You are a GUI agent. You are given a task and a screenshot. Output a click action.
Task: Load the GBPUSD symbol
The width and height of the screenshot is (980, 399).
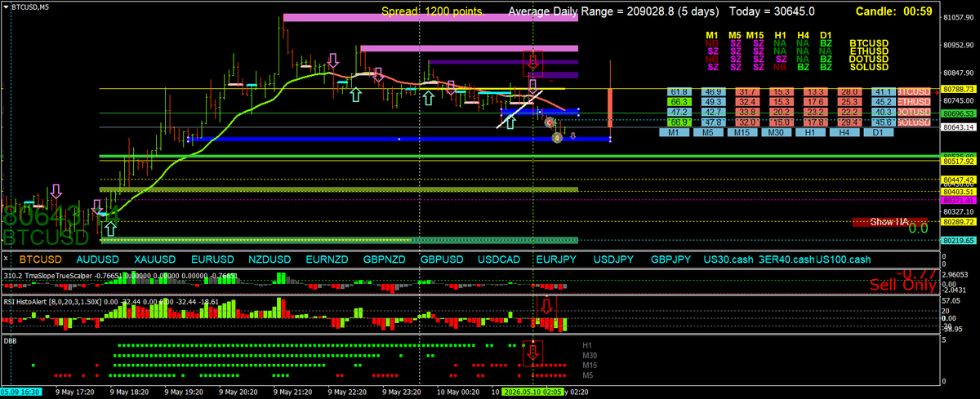[442, 259]
